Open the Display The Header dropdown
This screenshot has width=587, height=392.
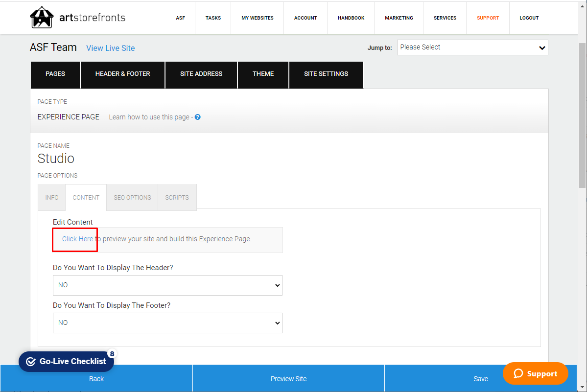tap(167, 285)
